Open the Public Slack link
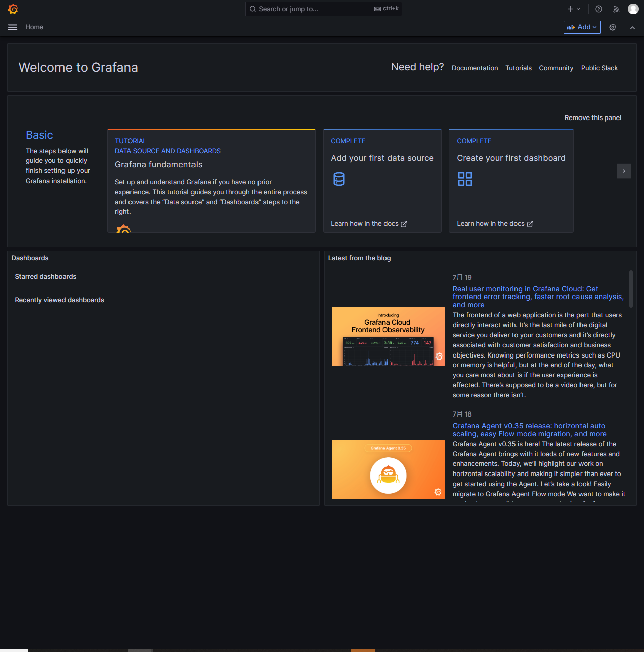This screenshot has height=652, width=644. tap(599, 68)
